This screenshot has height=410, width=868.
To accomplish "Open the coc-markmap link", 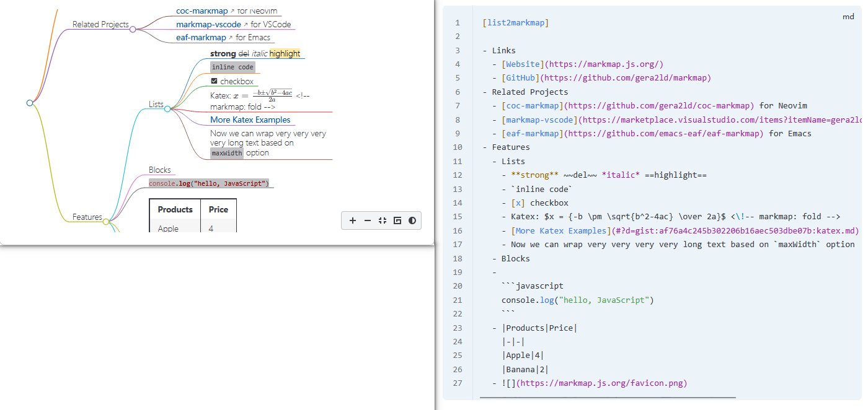I will coord(201,11).
